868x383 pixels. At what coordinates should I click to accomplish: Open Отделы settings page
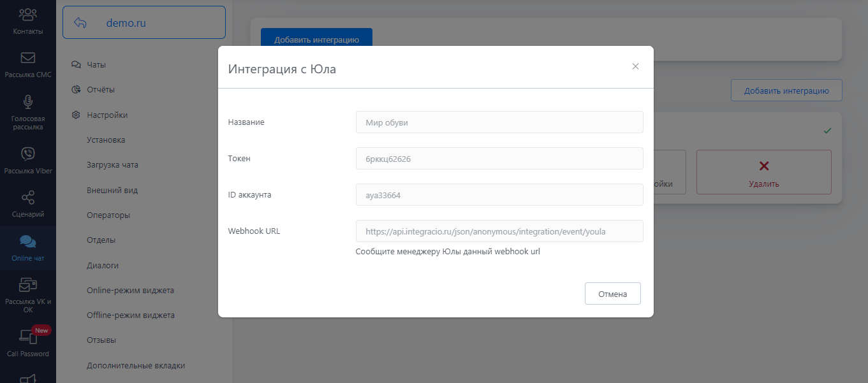pyautogui.click(x=101, y=240)
